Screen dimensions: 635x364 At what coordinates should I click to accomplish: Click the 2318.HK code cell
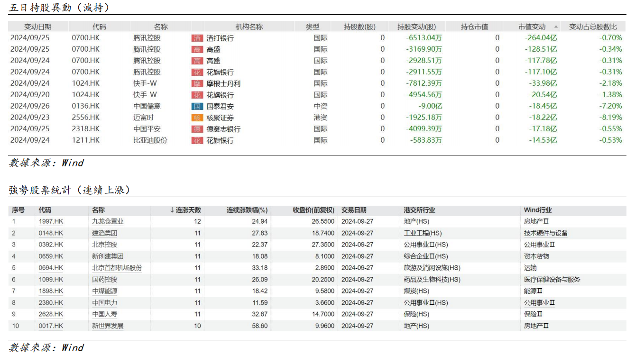[x=86, y=129]
